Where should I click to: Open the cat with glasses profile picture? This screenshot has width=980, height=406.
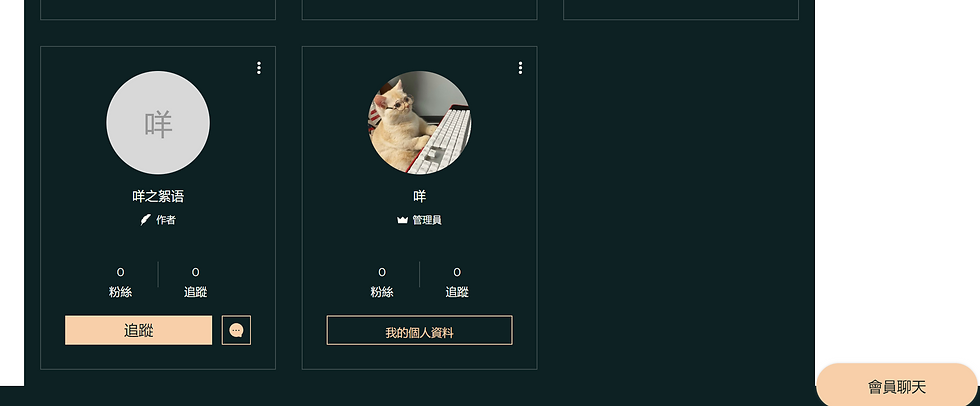[x=419, y=122]
